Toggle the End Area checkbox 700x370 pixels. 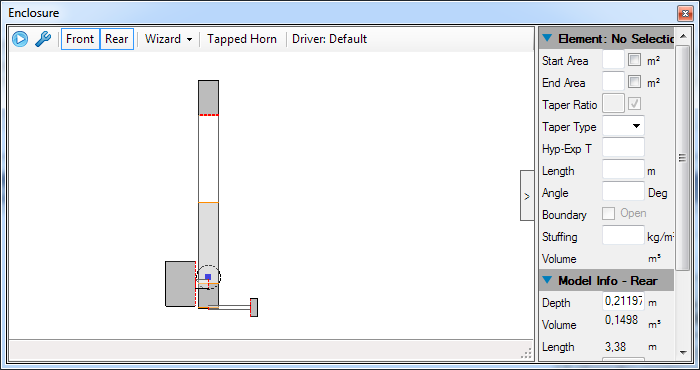[x=634, y=82]
